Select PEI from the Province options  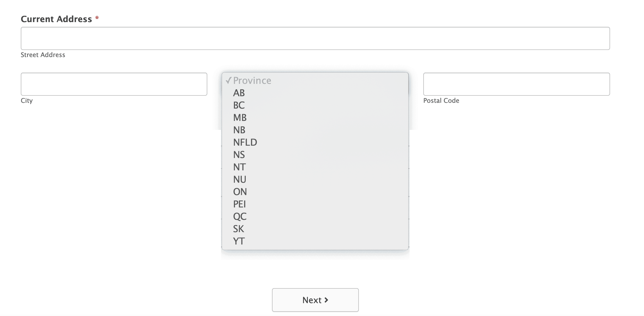click(239, 204)
